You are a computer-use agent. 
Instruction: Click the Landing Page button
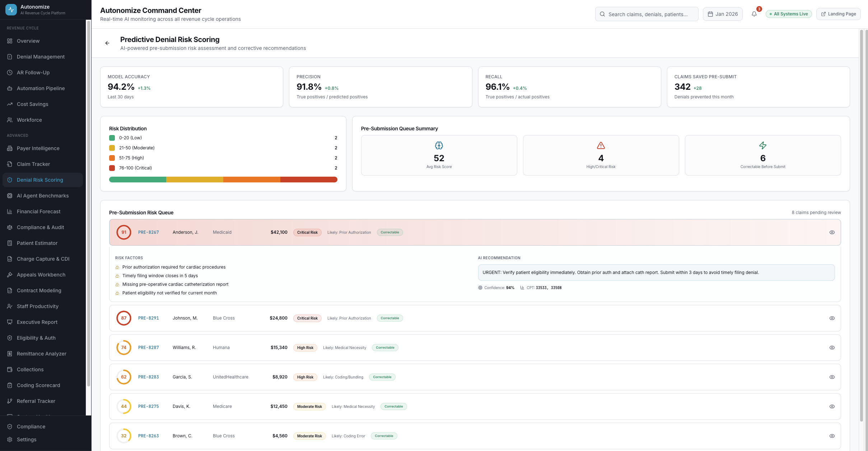tap(838, 14)
